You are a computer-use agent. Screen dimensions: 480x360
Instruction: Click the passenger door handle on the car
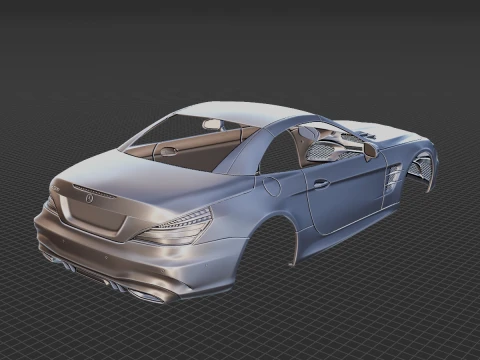tap(322, 184)
